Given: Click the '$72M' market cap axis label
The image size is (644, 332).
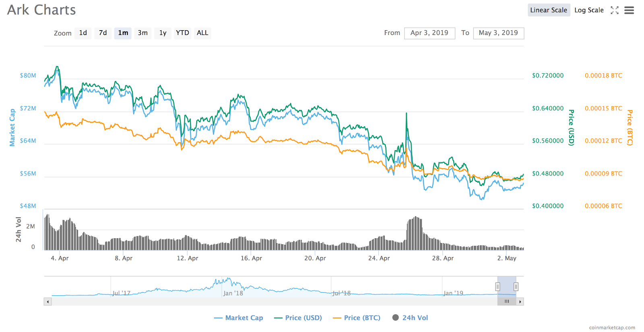Looking at the screenshot, I should coord(28,109).
